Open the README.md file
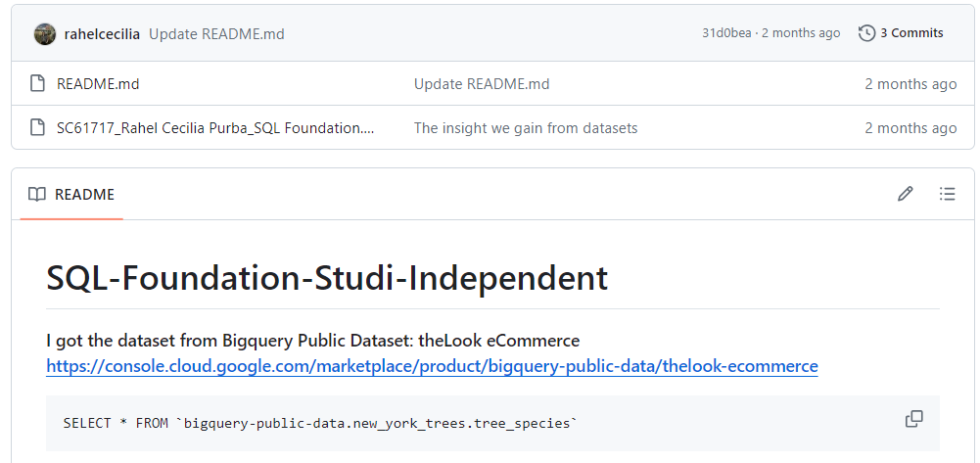Viewport: 980px width, 463px height. (x=98, y=84)
